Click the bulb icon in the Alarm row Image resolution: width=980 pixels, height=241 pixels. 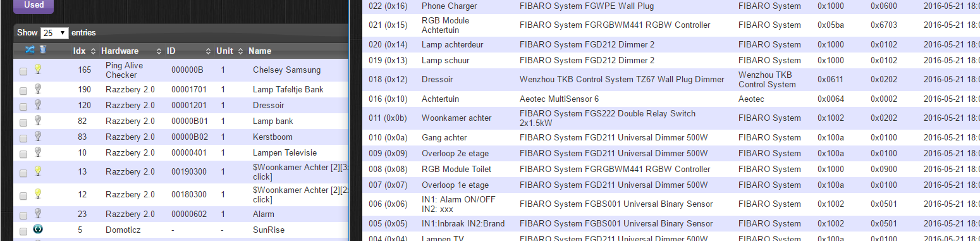(37, 213)
